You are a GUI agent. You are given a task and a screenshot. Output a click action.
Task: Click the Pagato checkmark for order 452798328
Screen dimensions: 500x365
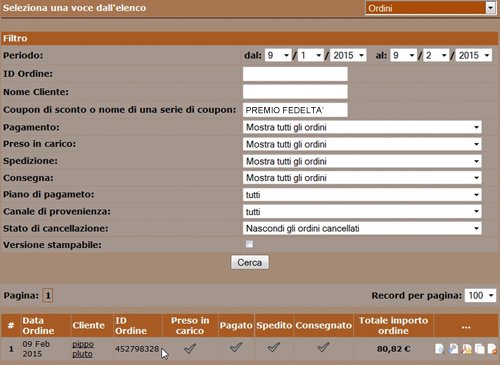(236, 347)
